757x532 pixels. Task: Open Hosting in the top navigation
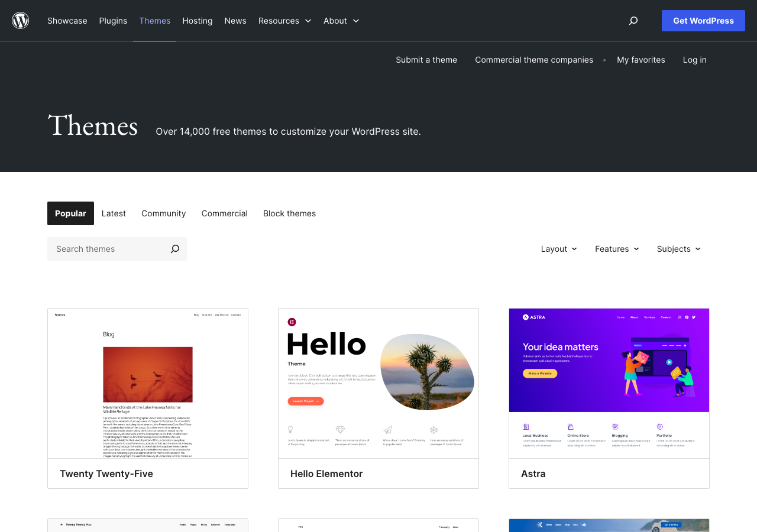(198, 21)
